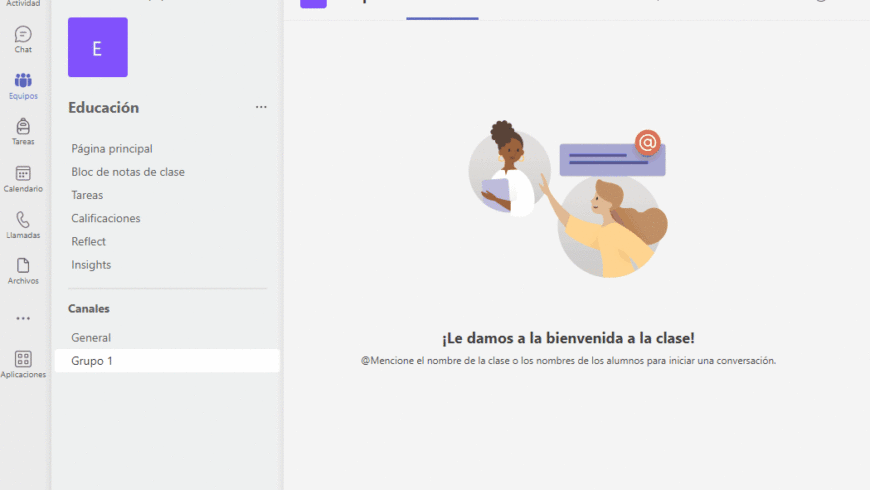Open more options ellipsis next to Educación

[x=261, y=107]
